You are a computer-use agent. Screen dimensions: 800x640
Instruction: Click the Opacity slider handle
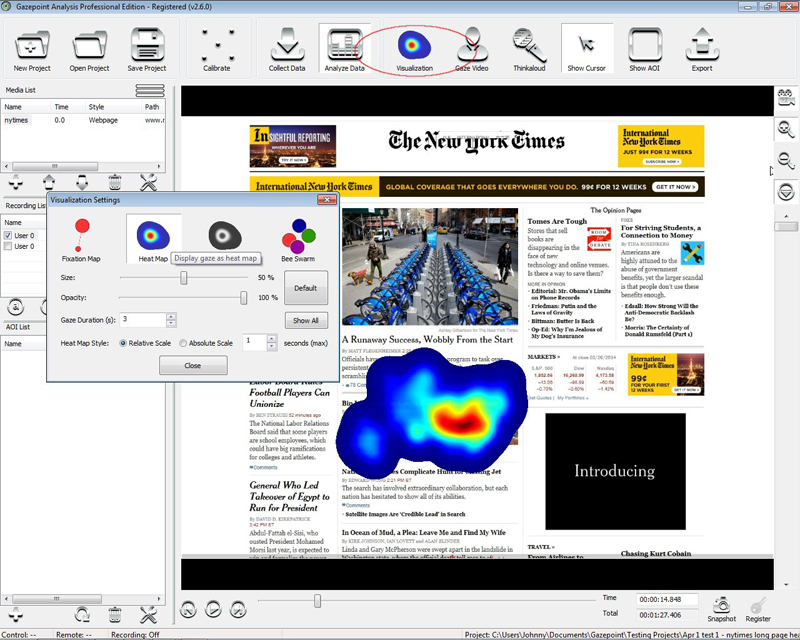pyautogui.click(x=243, y=298)
